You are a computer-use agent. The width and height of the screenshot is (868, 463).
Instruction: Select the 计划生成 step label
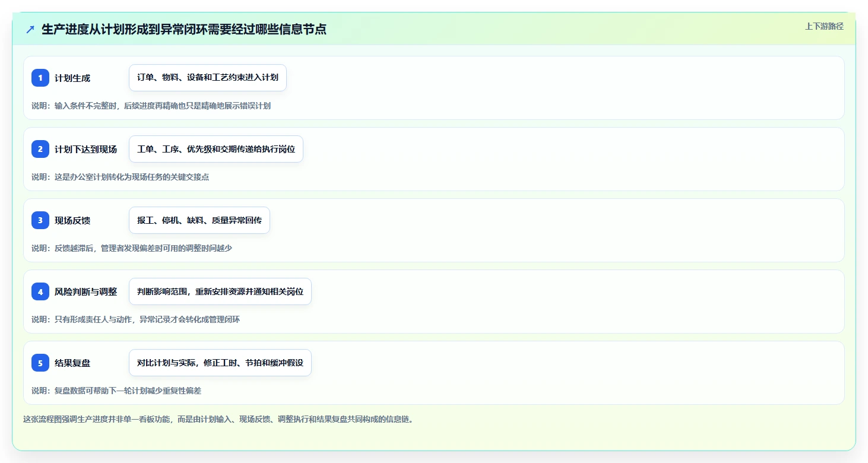point(72,78)
